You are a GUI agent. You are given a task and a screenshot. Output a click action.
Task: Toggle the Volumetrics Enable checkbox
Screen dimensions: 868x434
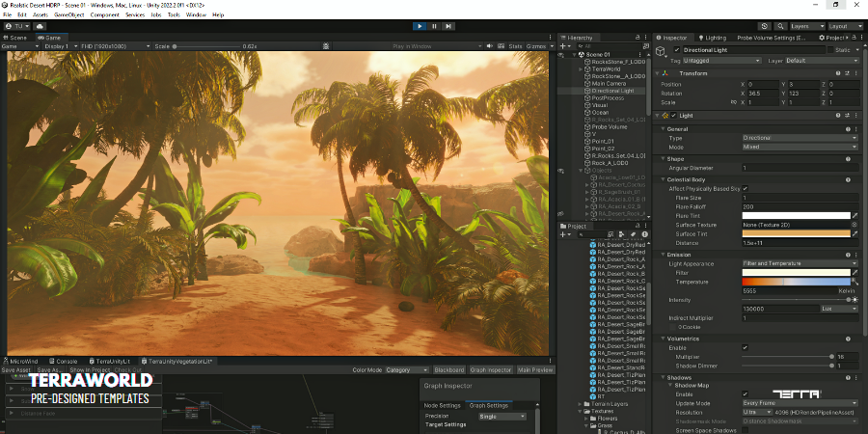tap(746, 347)
